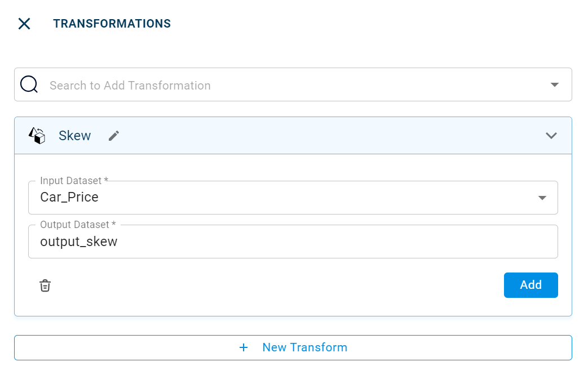This screenshot has width=588, height=384.
Task: Click the TRANSFORMATIONS panel heading
Action: (x=112, y=24)
